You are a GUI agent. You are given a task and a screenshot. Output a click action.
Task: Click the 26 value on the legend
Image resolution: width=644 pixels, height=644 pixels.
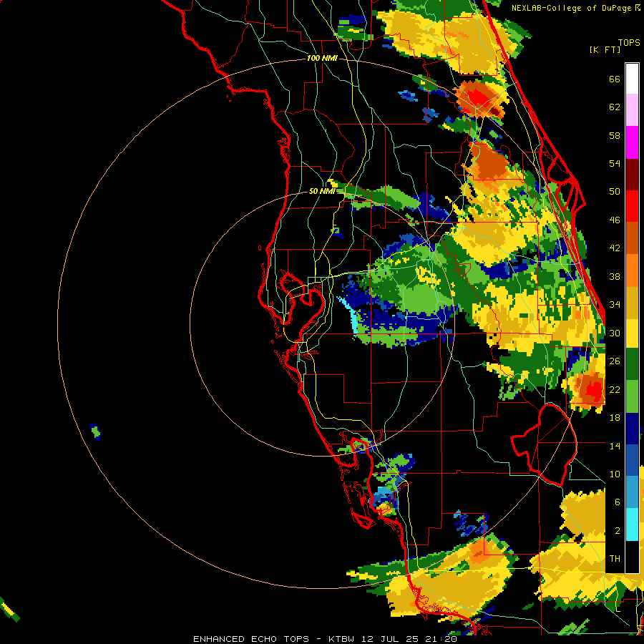tap(615, 361)
